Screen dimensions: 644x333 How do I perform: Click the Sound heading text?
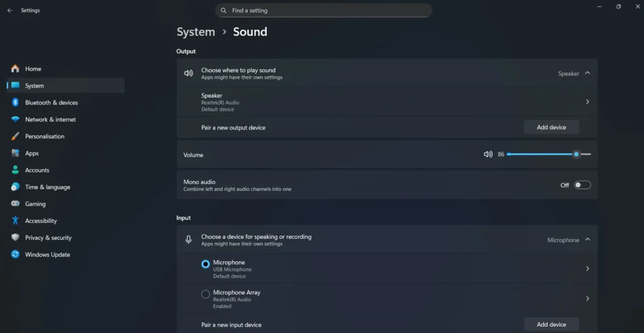(x=250, y=31)
